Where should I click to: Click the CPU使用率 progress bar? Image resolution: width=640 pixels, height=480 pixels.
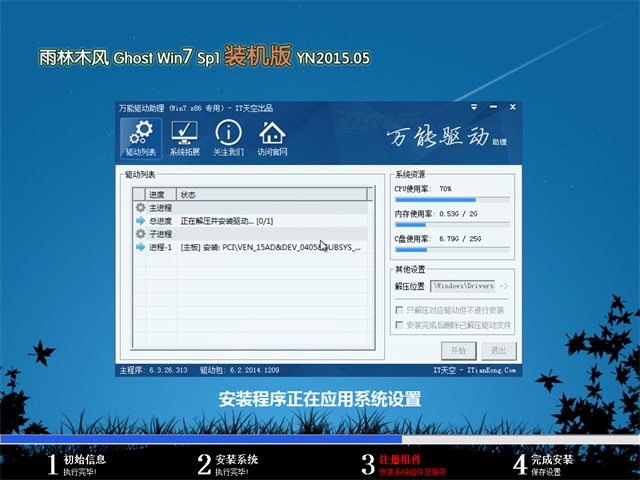pyautogui.click(x=452, y=200)
